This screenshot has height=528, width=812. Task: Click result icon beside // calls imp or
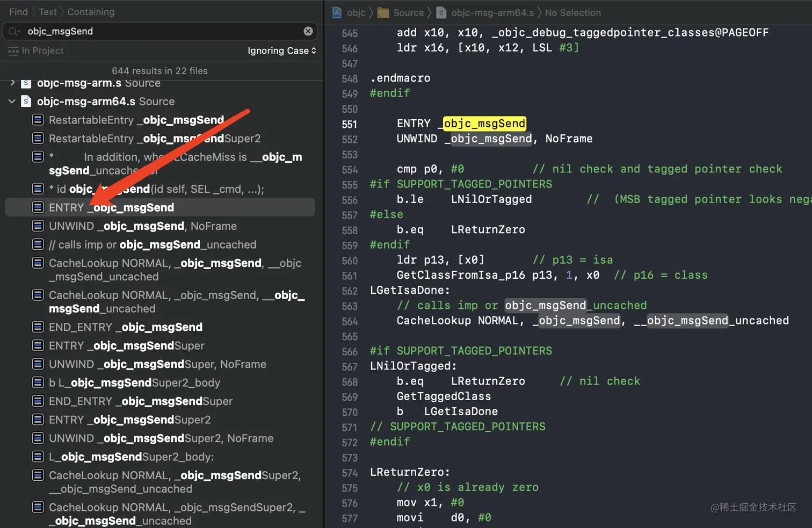coord(38,244)
